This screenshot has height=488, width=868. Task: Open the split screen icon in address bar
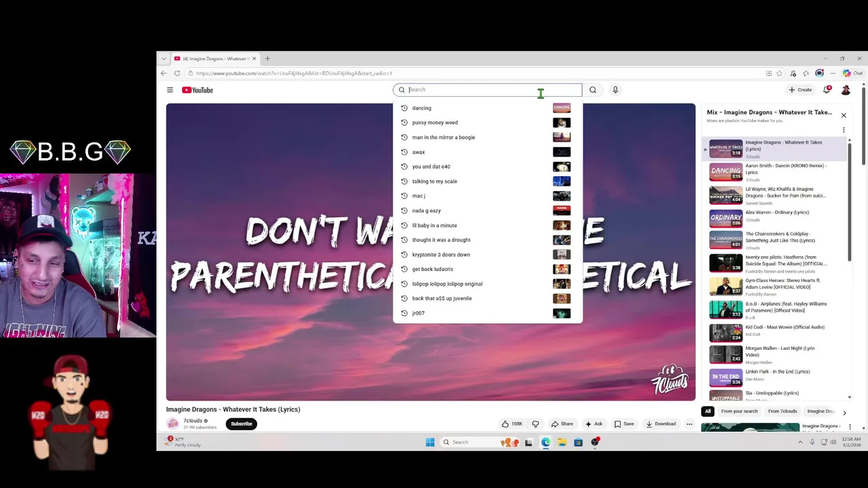(768, 73)
